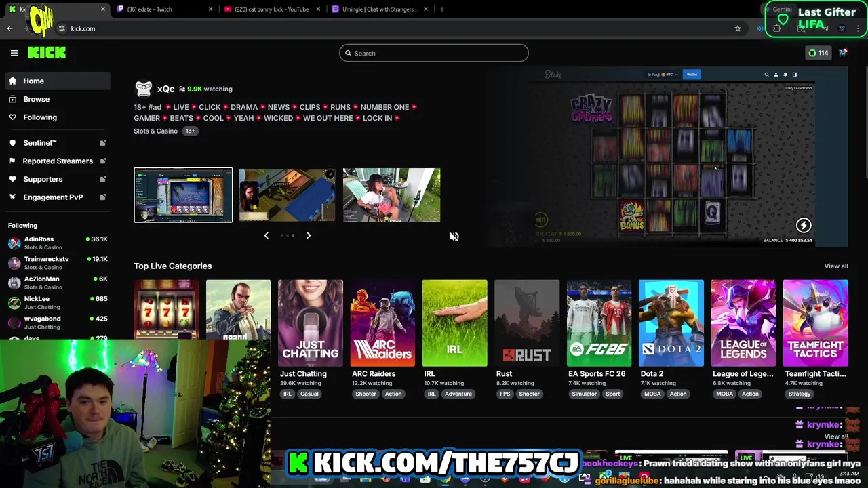868x488 pixels.
Task: Open a new browser tab with plus
Action: click(x=441, y=9)
